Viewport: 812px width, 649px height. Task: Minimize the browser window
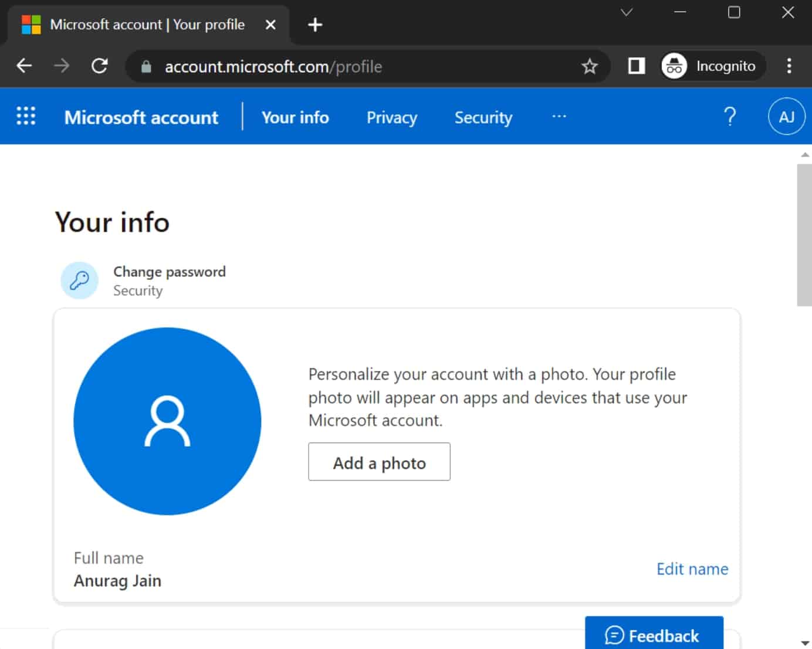[680, 12]
